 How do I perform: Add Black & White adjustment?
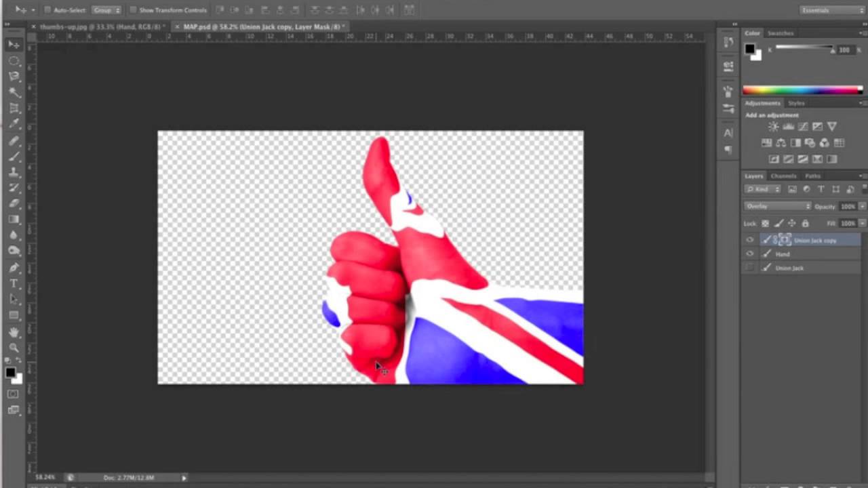pos(795,143)
